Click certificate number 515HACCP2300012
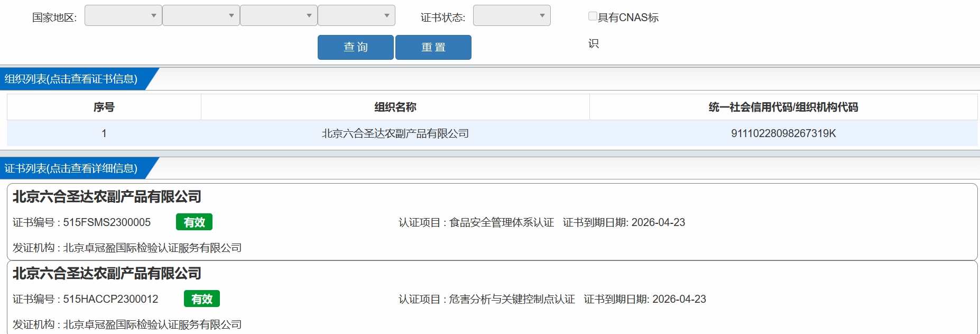The image size is (980, 334). tap(110, 299)
